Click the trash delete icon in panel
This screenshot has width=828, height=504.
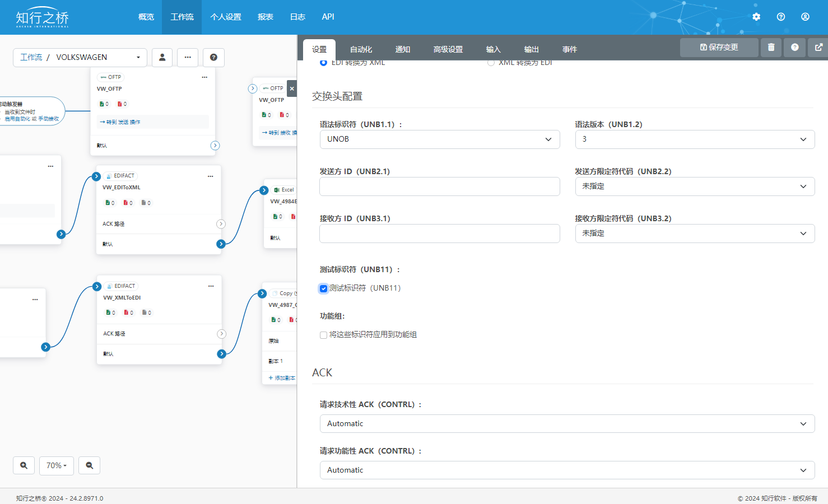(771, 48)
